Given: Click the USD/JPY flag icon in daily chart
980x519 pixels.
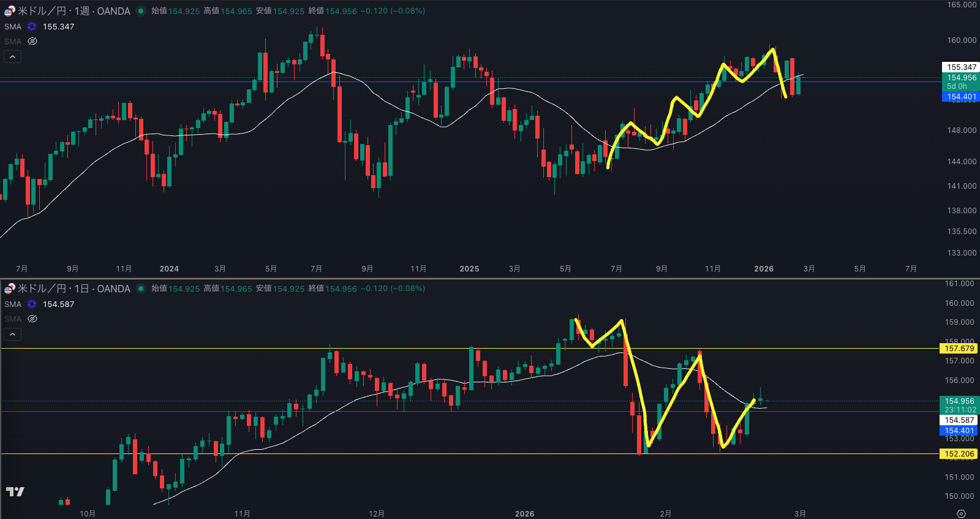Looking at the screenshot, I should coord(9,289).
